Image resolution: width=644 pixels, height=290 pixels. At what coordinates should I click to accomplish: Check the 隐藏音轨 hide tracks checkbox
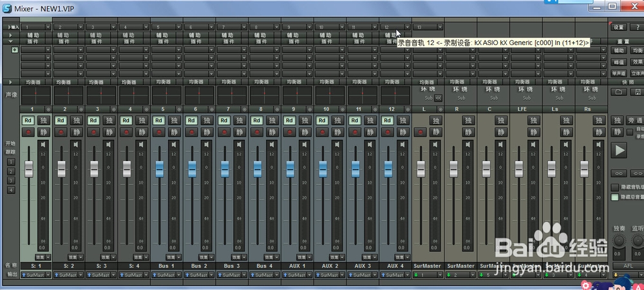(x=614, y=187)
